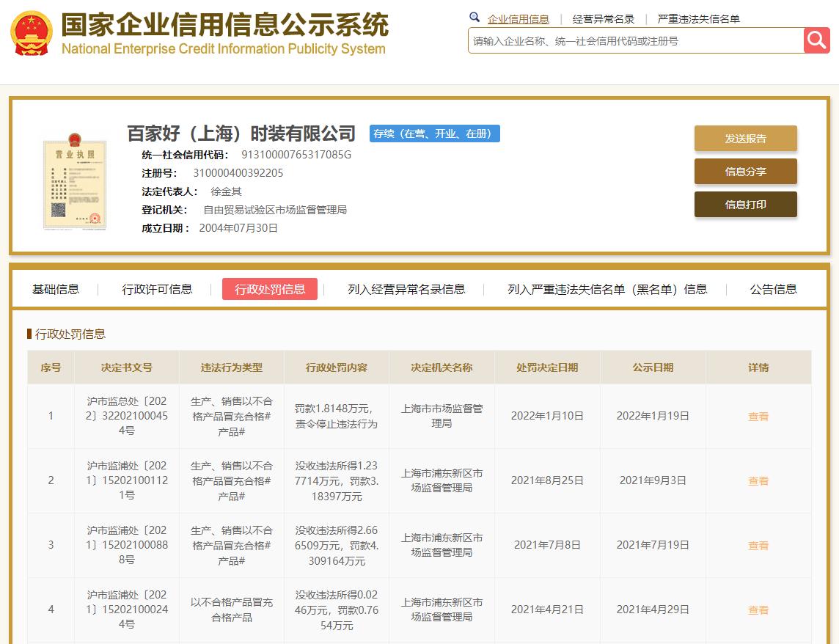Click the red search magnifier icon
Screen dimensions: 839x644
tap(816, 41)
